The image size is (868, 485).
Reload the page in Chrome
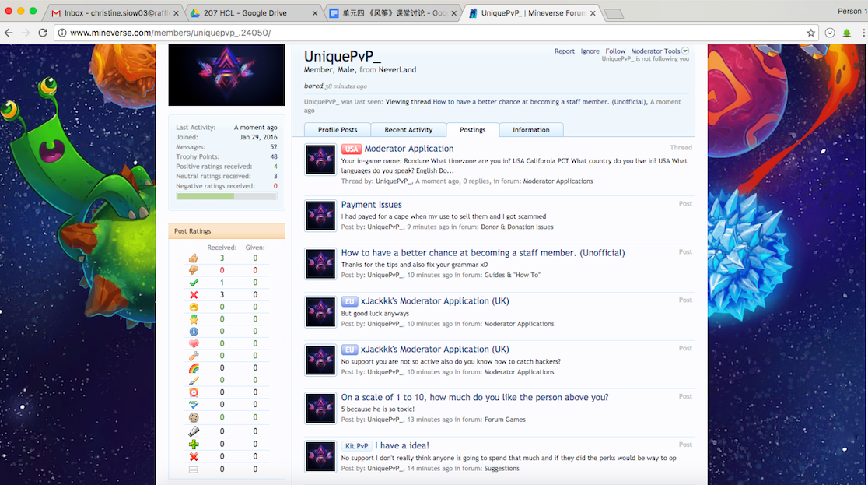point(43,33)
